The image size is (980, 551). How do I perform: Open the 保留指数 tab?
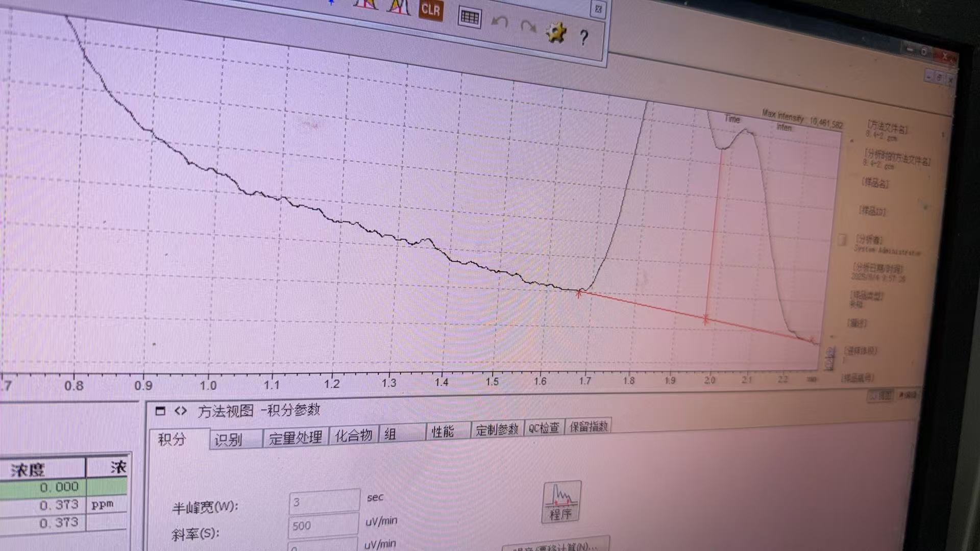point(588,427)
